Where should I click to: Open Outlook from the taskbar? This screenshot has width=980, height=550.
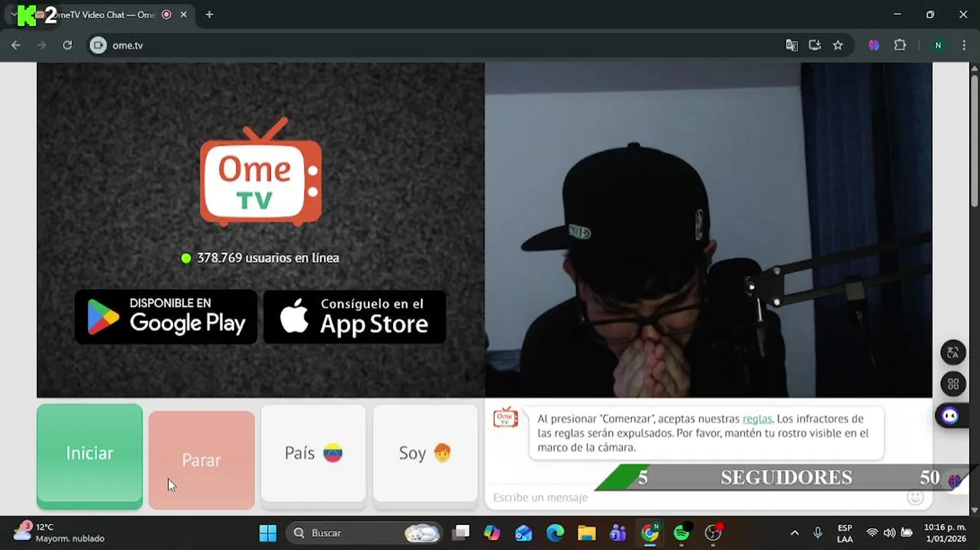tap(524, 533)
